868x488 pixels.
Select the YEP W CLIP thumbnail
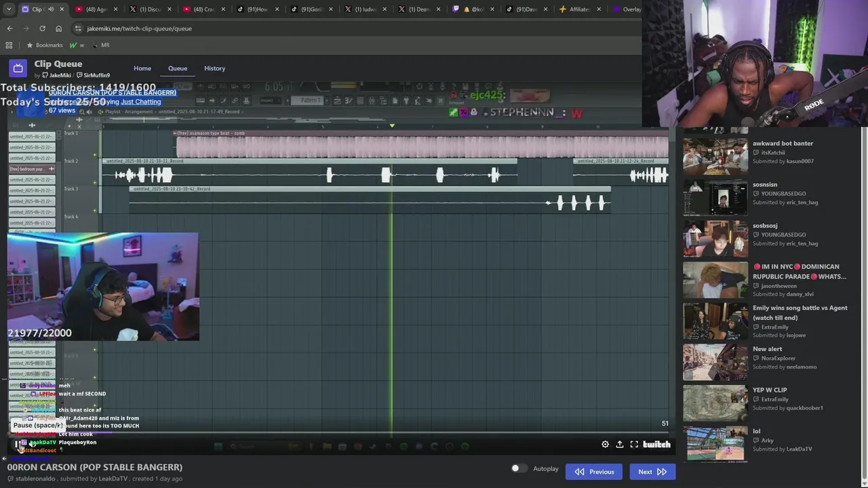[x=715, y=402]
